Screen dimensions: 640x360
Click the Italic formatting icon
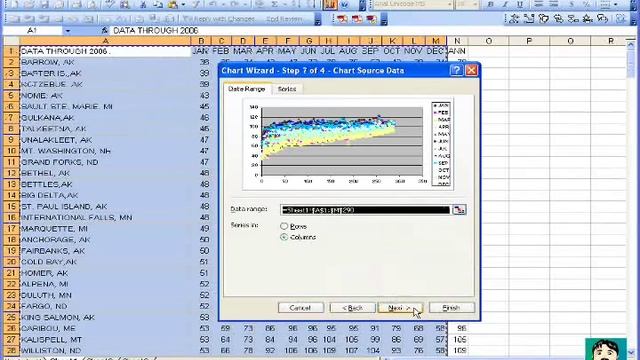[505, 4]
